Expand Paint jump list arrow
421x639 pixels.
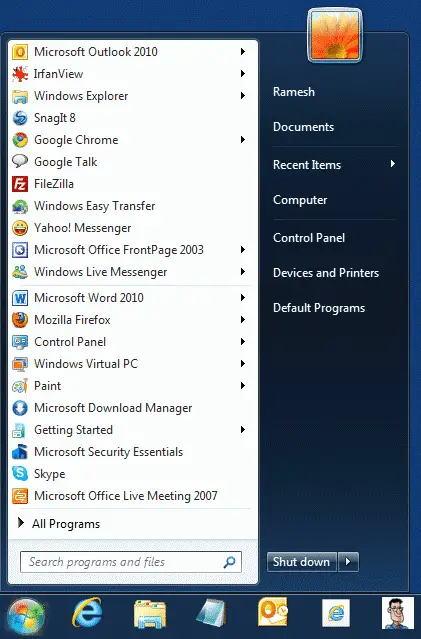coord(243,386)
